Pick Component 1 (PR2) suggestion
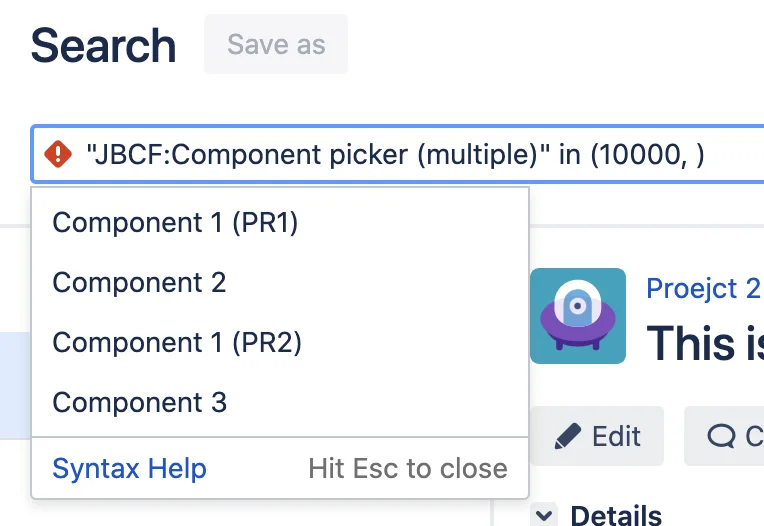 (280, 342)
